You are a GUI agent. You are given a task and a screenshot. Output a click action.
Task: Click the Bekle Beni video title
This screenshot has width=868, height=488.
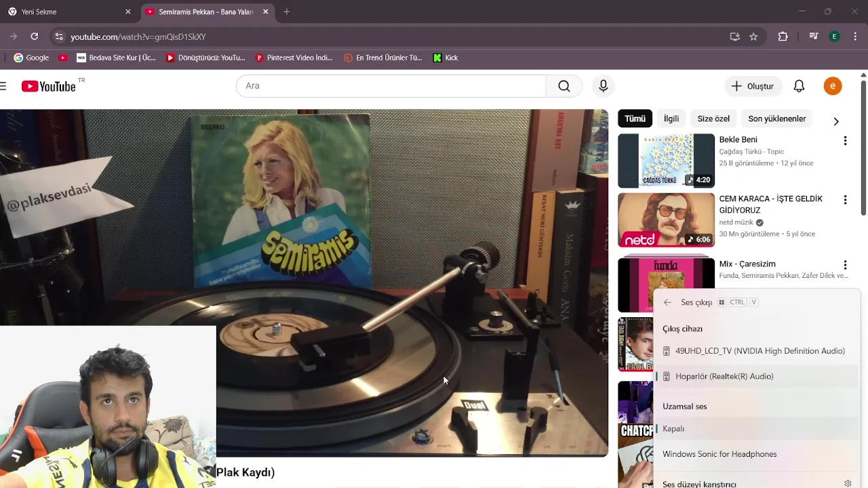coord(738,140)
